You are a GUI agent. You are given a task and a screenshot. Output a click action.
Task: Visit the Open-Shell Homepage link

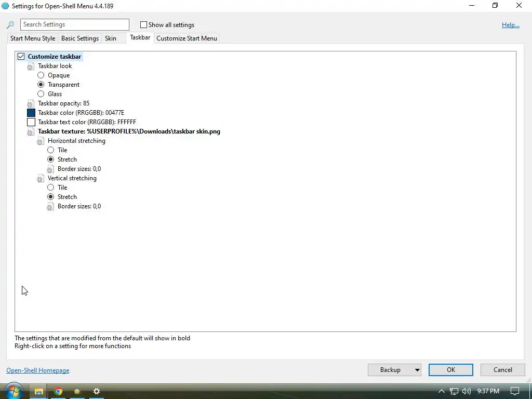point(37,370)
